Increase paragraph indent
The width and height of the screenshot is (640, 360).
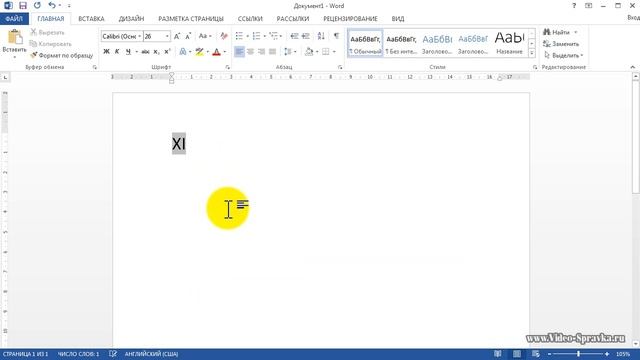(306, 36)
